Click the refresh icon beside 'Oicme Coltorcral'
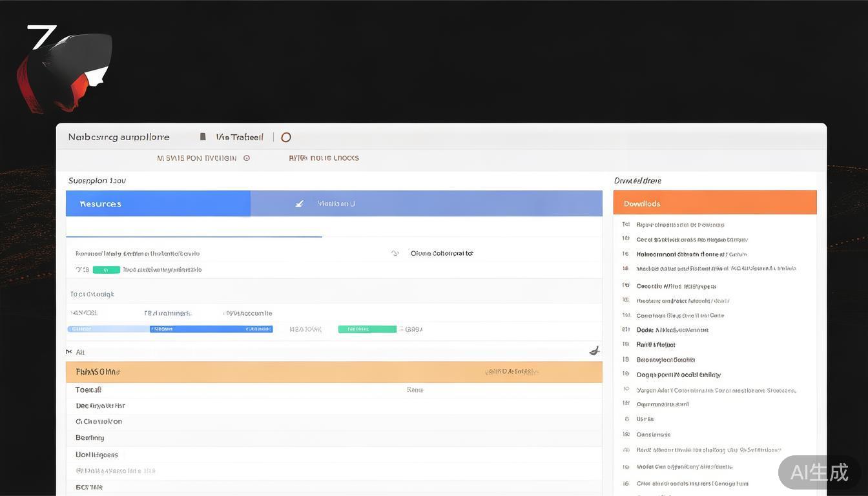Image resolution: width=868 pixels, height=496 pixels. (x=395, y=253)
